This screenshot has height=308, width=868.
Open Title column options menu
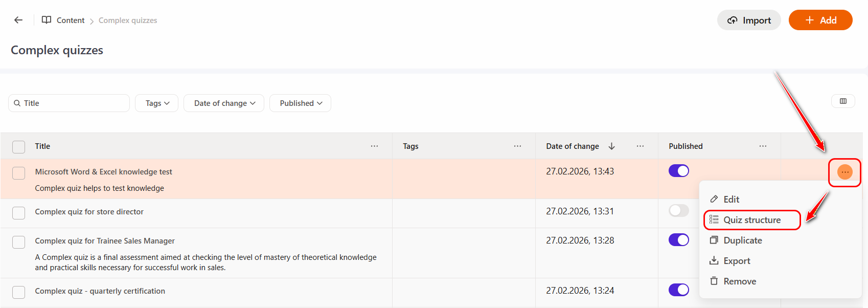pyautogui.click(x=374, y=146)
